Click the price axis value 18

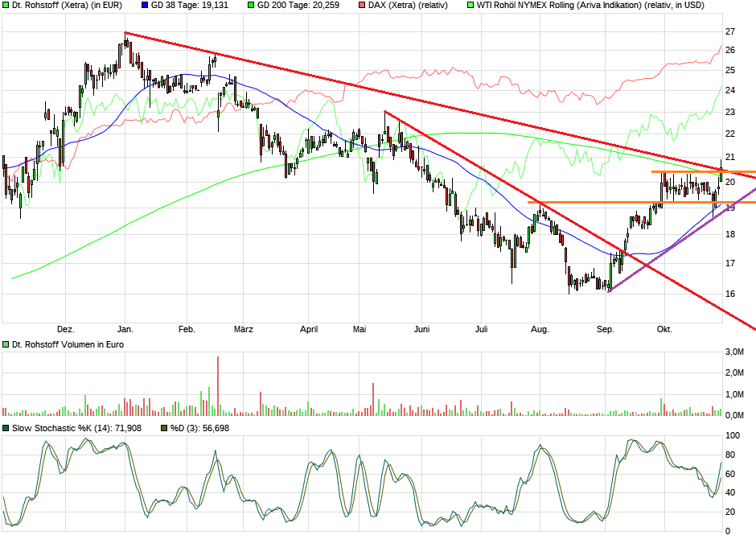click(730, 234)
